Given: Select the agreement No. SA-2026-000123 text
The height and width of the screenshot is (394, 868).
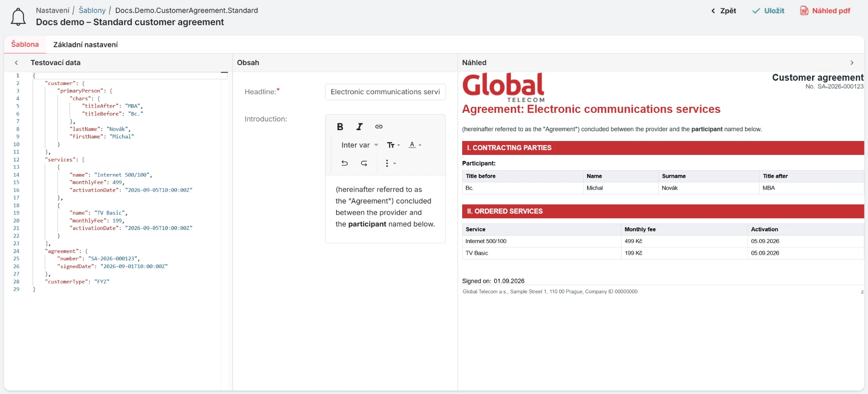Looking at the screenshot, I should [x=835, y=86].
